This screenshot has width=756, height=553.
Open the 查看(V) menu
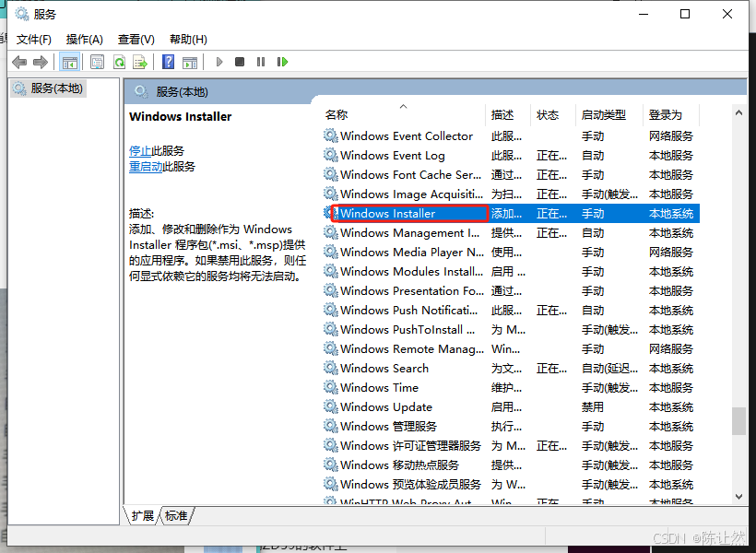coord(136,40)
